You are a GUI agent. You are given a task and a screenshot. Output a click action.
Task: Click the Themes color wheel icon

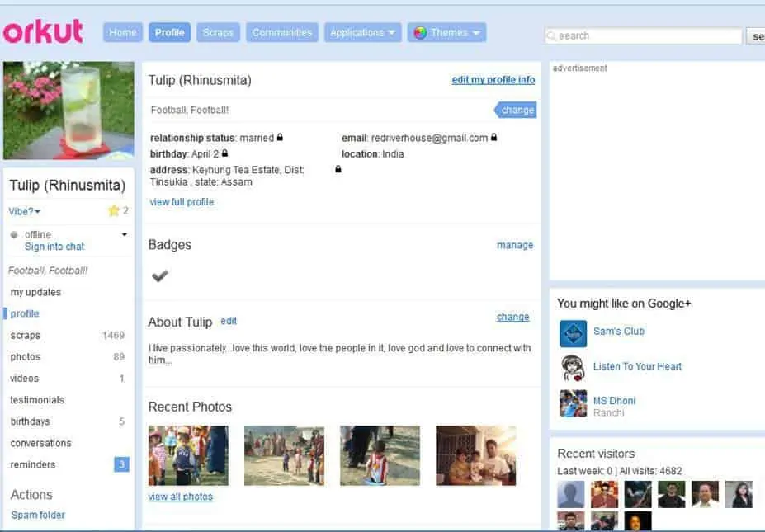(420, 33)
